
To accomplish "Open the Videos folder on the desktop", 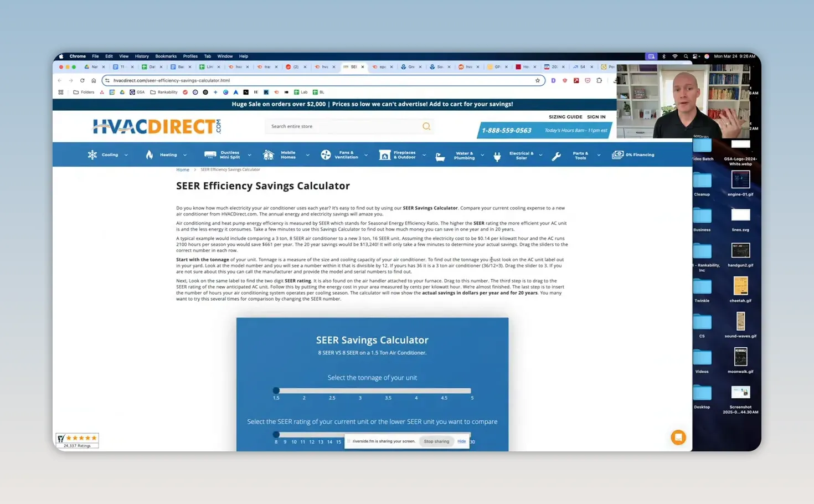I will [x=702, y=362].
